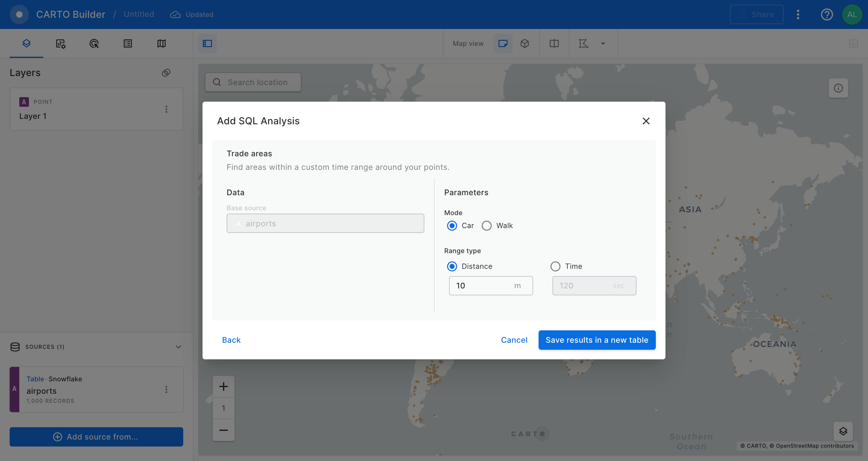Viewport: 868px width, 461px height.
Task: Select the 2D map view icon
Action: [503, 43]
